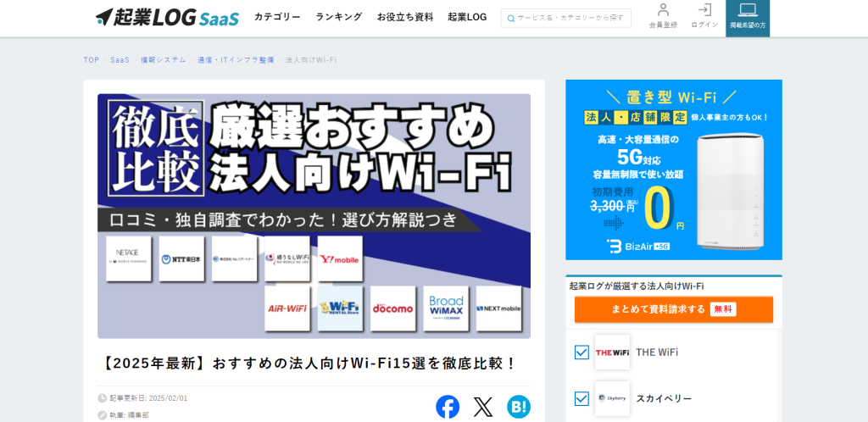The width and height of the screenshot is (868, 422).
Task: Share article on X
Action: pos(483,407)
